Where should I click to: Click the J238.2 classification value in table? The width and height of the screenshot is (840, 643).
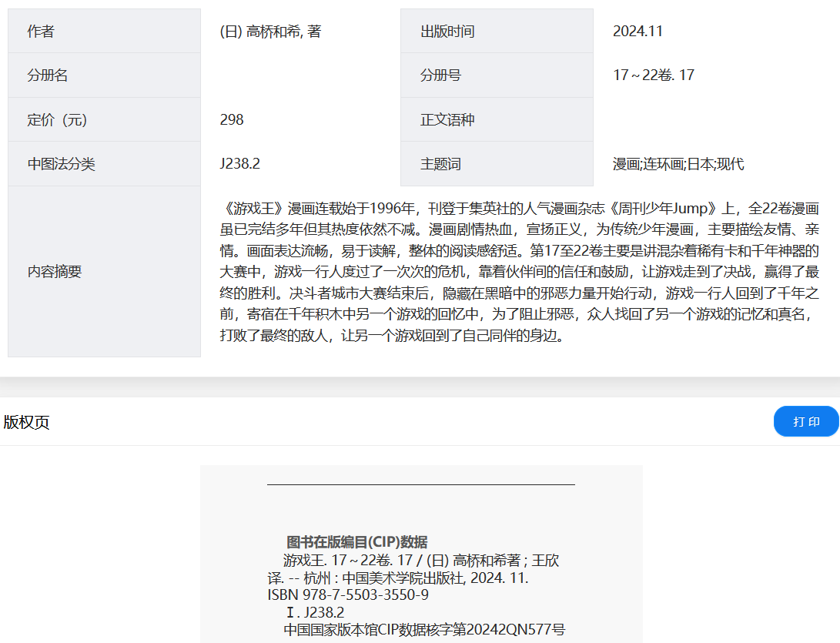coord(240,164)
